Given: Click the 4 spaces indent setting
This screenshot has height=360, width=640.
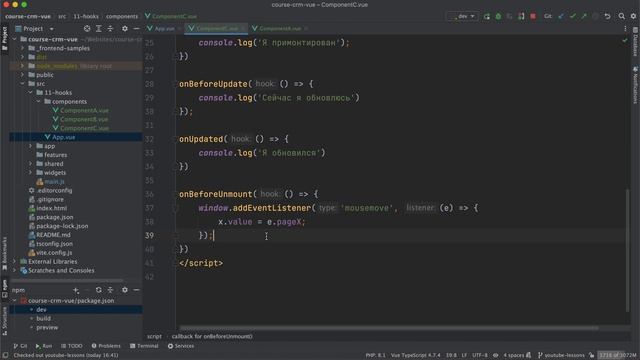Looking at the screenshot, I should pos(513,355).
